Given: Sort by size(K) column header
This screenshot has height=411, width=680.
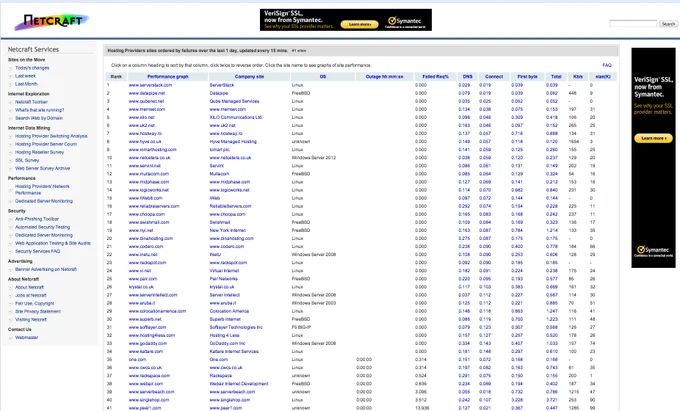Looking at the screenshot, I should point(603,77).
